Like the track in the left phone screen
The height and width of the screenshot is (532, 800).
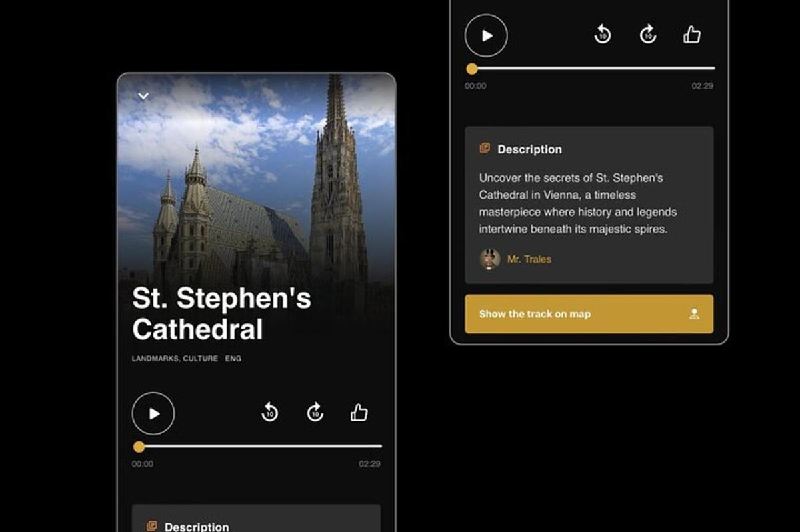359,413
